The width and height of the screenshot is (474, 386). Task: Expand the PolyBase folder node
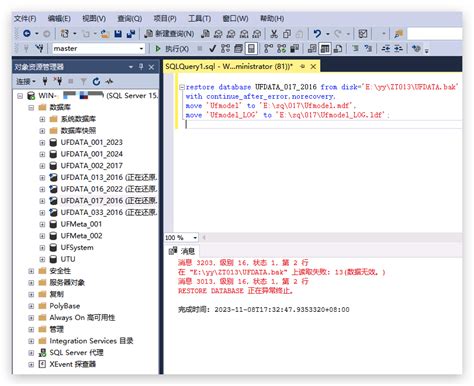click(31, 306)
